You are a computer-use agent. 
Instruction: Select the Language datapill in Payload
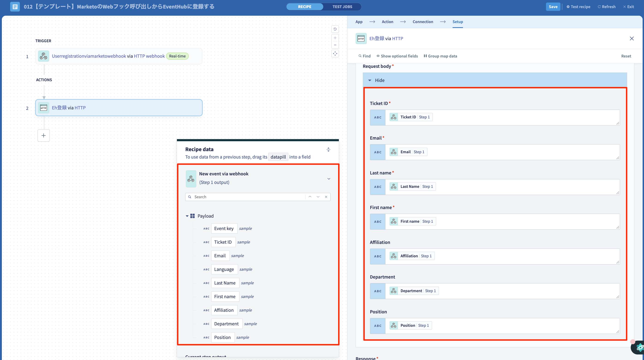click(x=224, y=269)
